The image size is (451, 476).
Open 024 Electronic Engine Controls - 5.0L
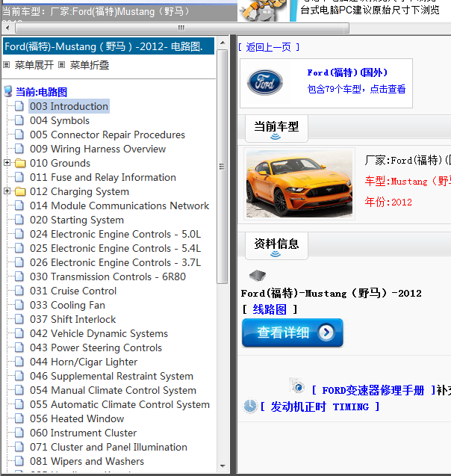pos(115,234)
